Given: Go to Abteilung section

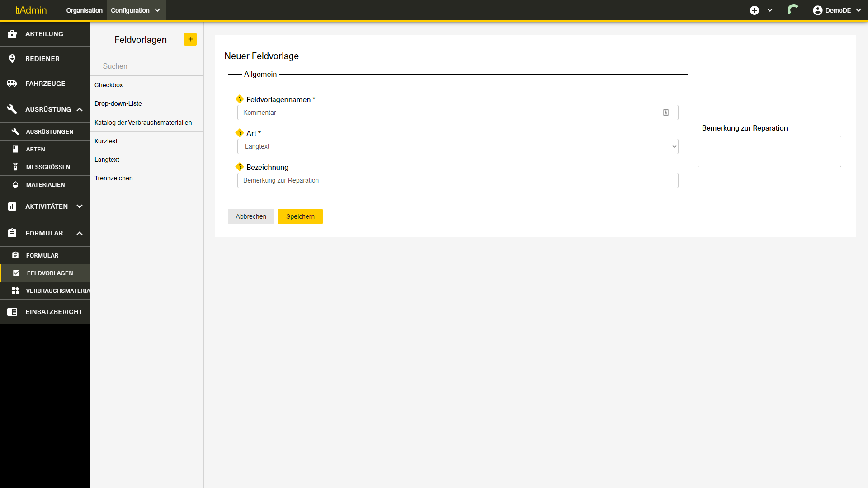Looking at the screenshot, I should click(45, 34).
